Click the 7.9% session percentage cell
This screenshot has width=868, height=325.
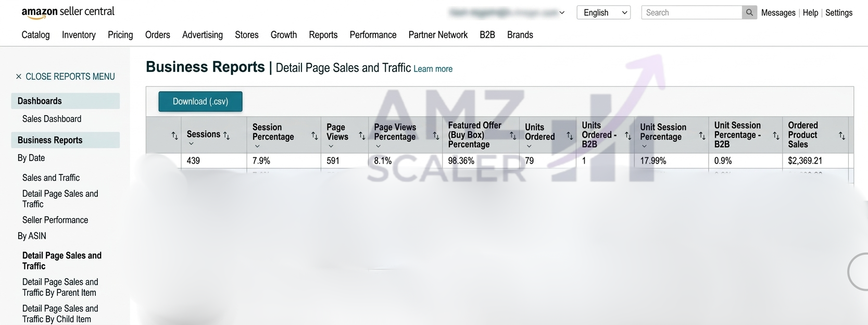[284, 160]
